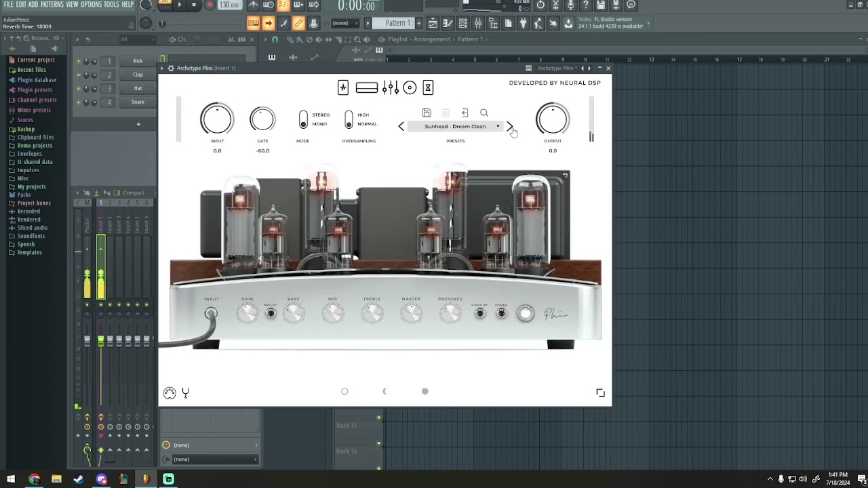Open the plugin picker plug icon
The width and height of the screenshot is (868, 488).
(523, 23)
